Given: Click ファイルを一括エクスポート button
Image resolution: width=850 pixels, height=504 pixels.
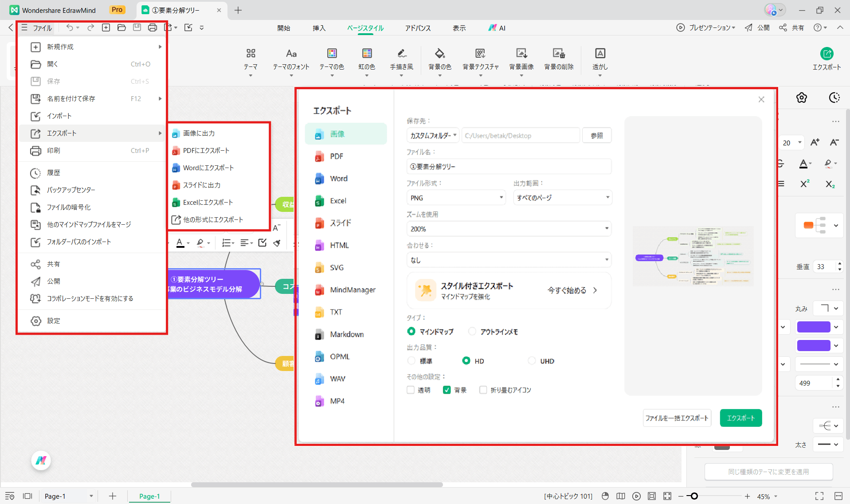Looking at the screenshot, I should 677,418.
